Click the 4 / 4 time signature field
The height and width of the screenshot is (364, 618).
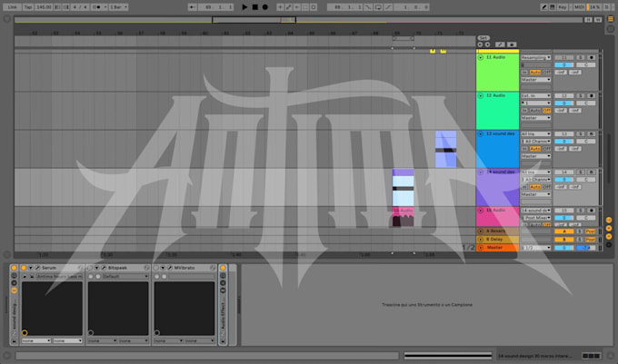(x=80, y=7)
